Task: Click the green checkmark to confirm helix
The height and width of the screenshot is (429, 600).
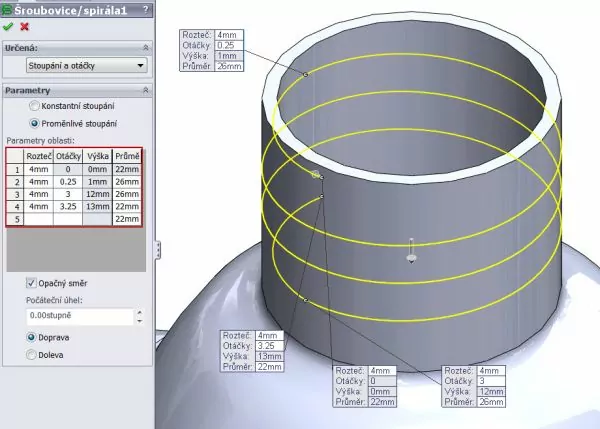Action: click(9, 26)
